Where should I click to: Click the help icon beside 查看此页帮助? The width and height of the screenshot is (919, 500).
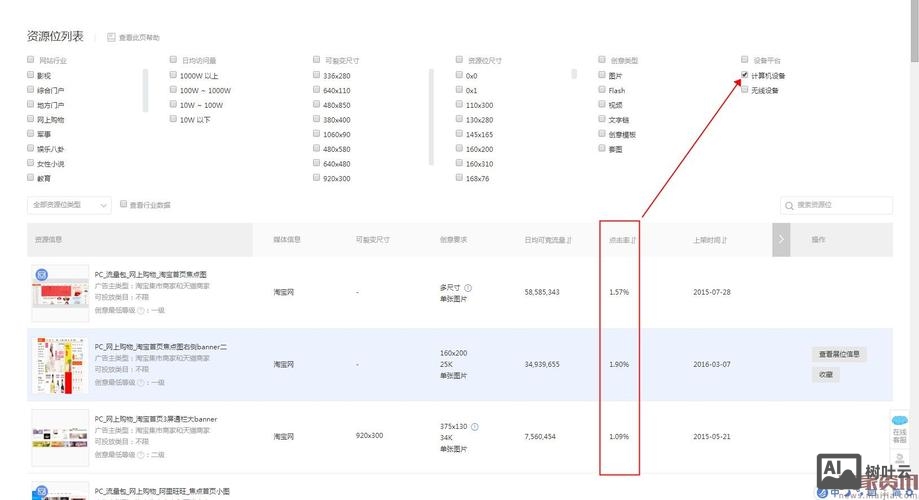pyautogui.click(x=112, y=38)
